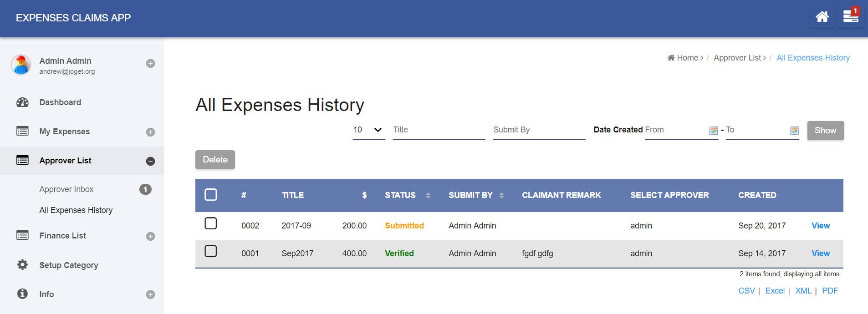Click the Show filter button
The height and width of the screenshot is (314, 868).
click(x=825, y=131)
